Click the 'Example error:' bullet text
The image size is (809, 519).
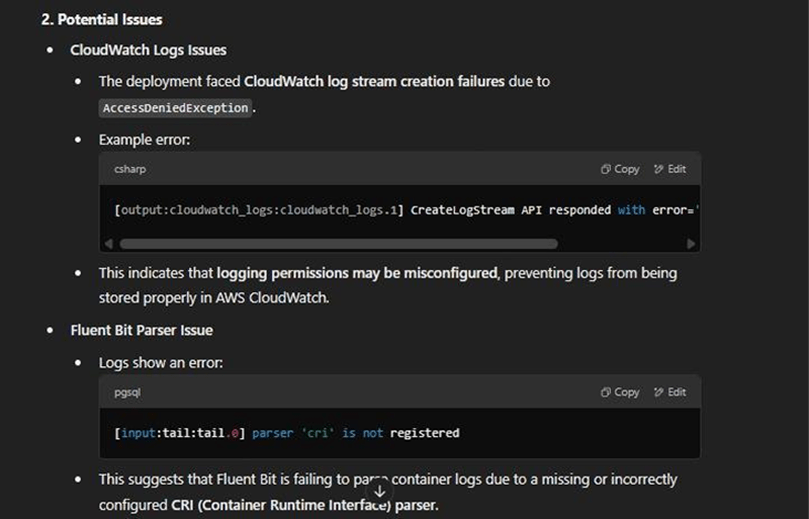(x=144, y=140)
